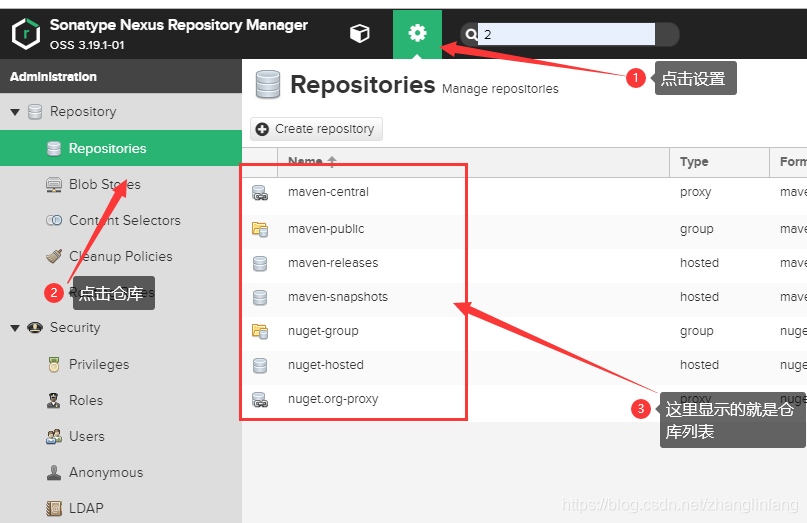Click the Content Selectors icon
Screen dimensions: 807x523
click(x=54, y=220)
